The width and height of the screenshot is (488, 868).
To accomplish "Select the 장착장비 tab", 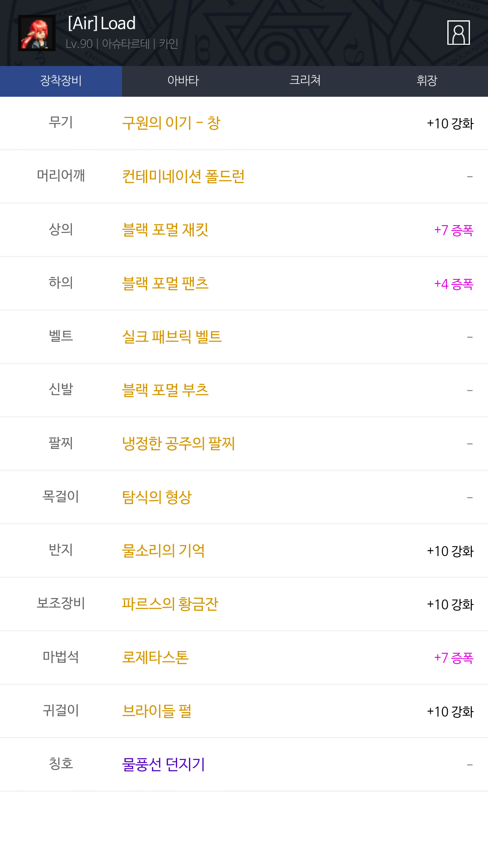I will click(61, 81).
